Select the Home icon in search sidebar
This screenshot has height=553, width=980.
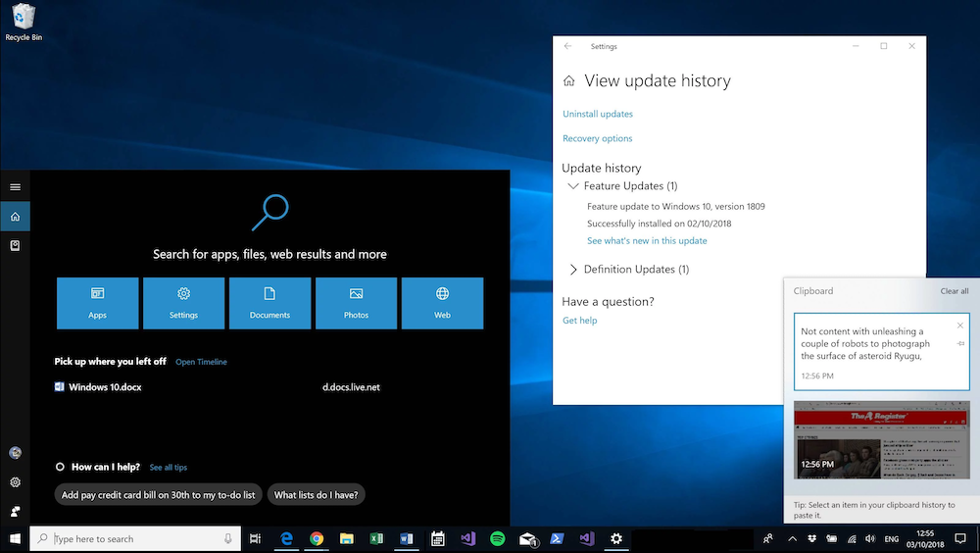tap(15, 217)
